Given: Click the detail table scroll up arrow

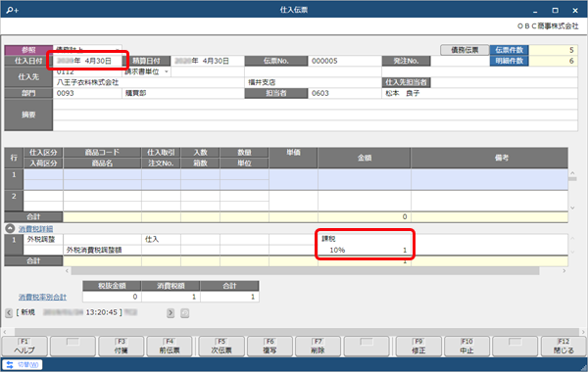Looking at the screenshot, I should pyautogui.click(x=572, y=173).
